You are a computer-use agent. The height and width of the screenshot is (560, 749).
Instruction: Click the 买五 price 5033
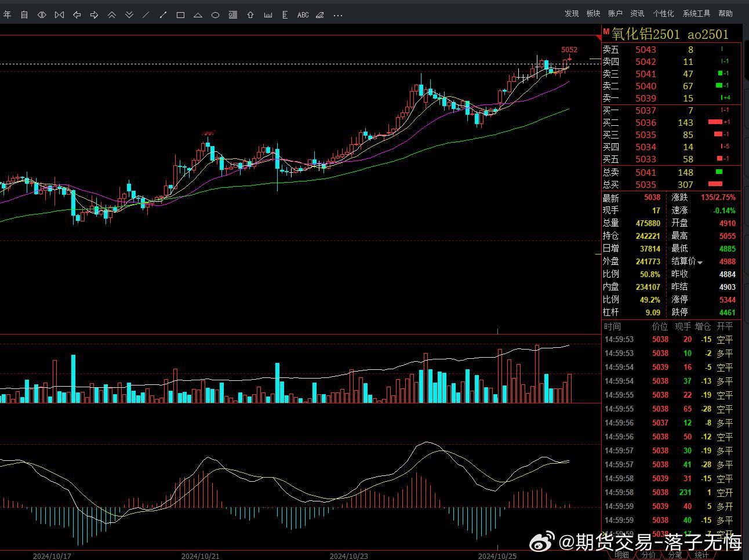pos(646,159)
